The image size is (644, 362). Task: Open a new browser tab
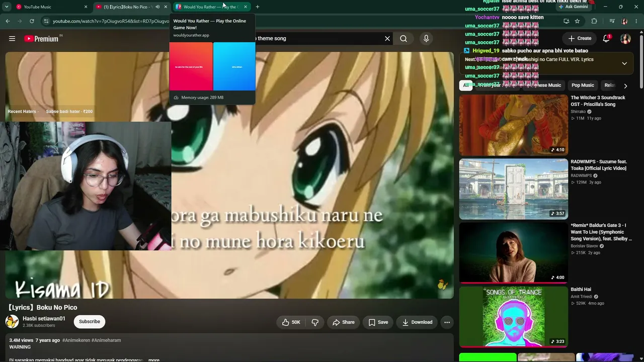[257, 7]
